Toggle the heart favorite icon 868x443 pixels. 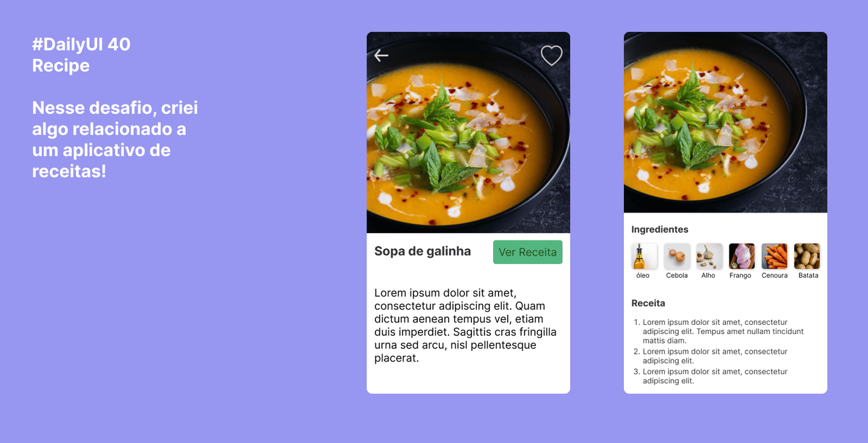coord(552,55)
